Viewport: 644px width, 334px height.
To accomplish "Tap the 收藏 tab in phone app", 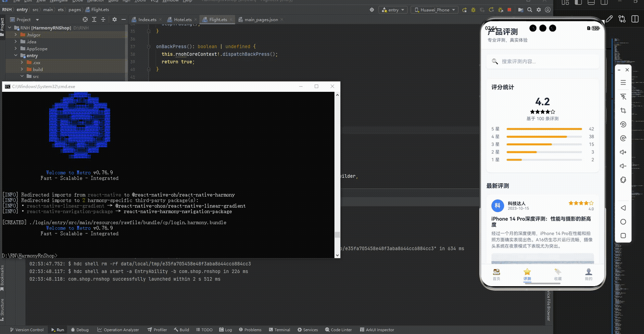I will 558,275.
